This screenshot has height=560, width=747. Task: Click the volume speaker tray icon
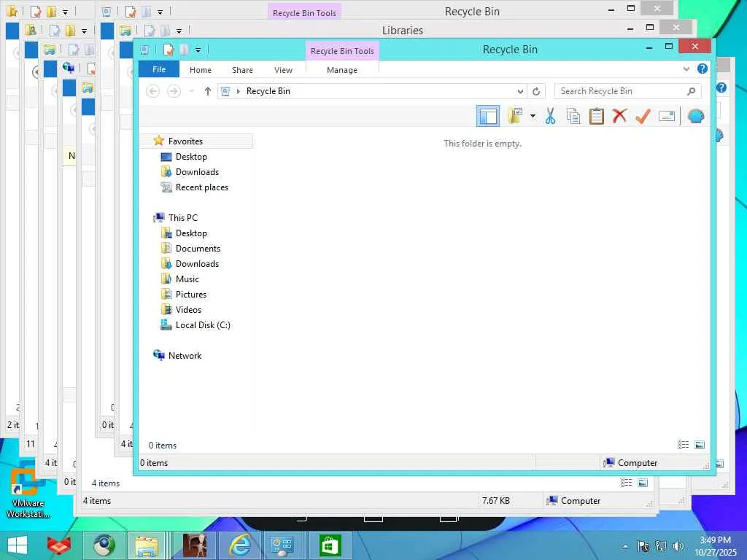point(678,546)
